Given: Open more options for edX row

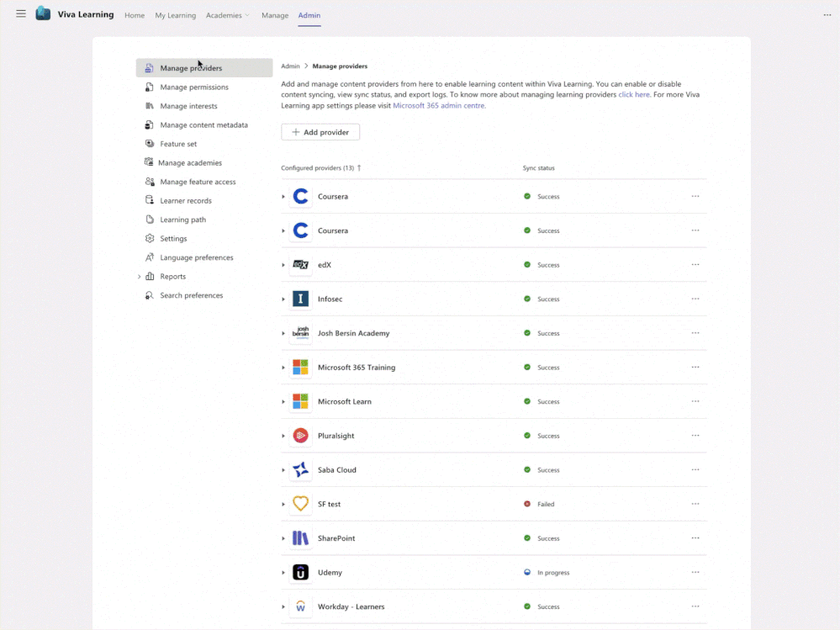Looking at the screenshot, I should coord(695,265).
